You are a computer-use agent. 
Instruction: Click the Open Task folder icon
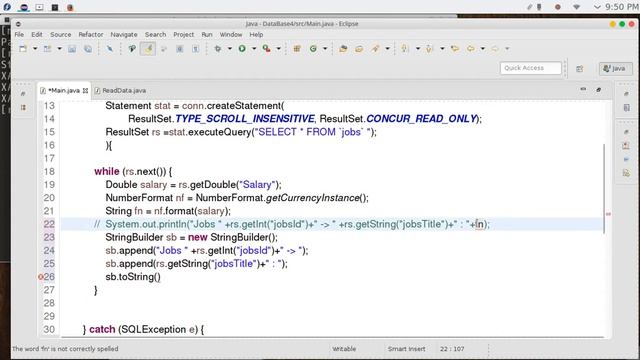[x=359, y=49]
